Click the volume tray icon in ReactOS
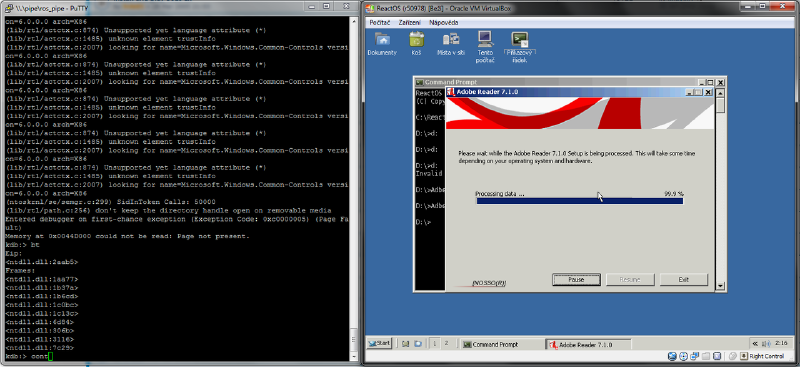This screenshot has height=367, width=800. click(765, 344)
